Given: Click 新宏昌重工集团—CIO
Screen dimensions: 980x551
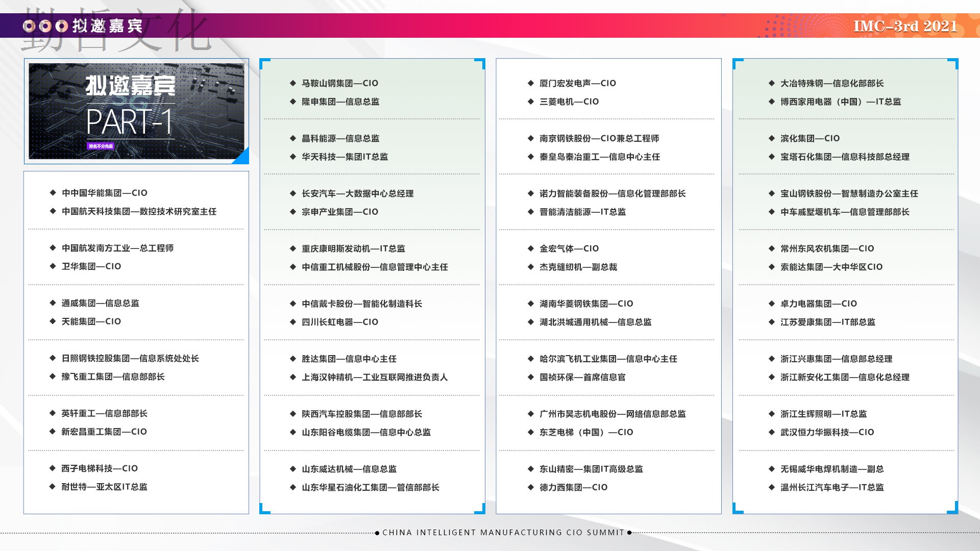Looking at the screenshot, I should point(104,432).
